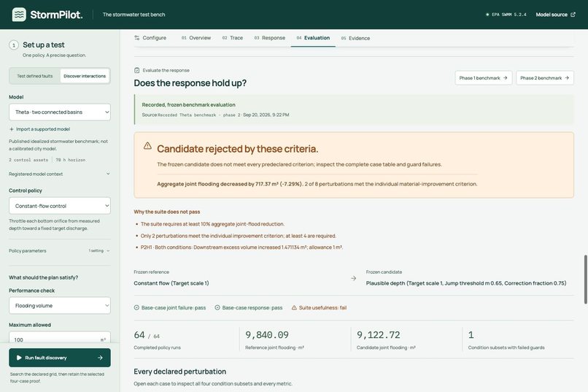
Task: Click Suite usefulness: fail status
Action: 319,307
